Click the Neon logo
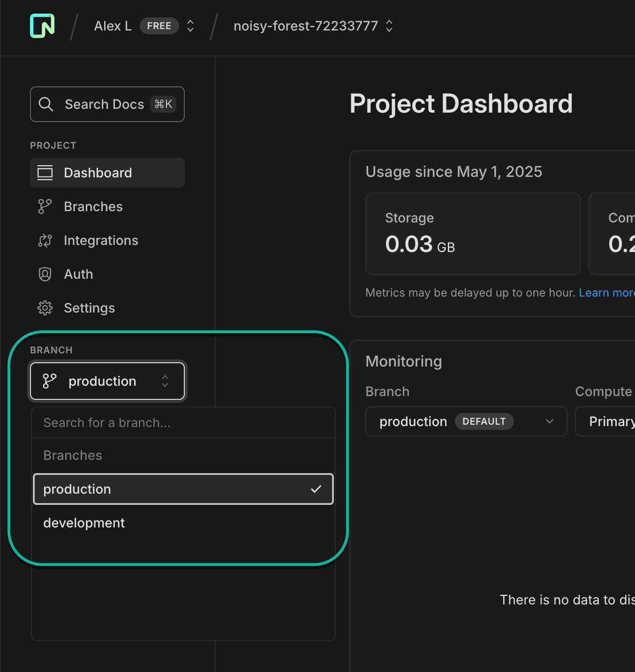Image resolution: width=635 pixels, height=672 pixels. 42,26
